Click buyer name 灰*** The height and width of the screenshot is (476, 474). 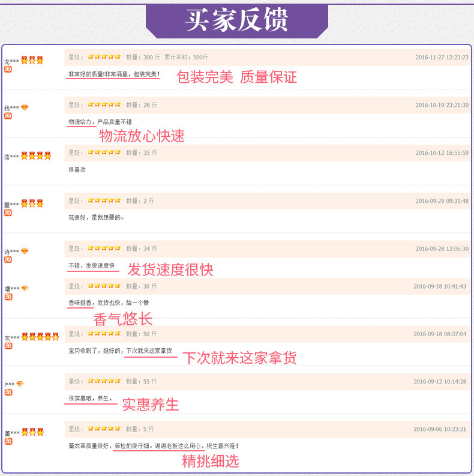pyautogui.click(x=12, y=338)
